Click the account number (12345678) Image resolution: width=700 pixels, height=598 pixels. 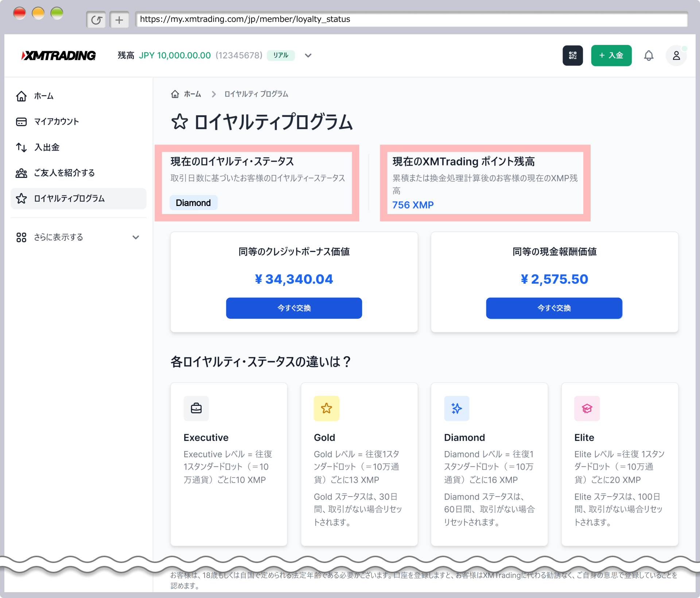coord(239,55)
